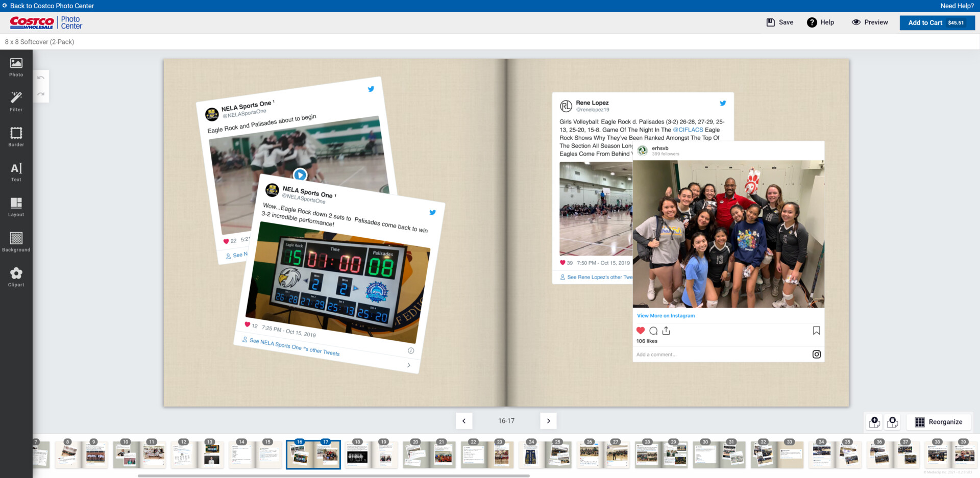Select page 15 thumbnail
The image size is (980, 478).
tap(269, 455)
